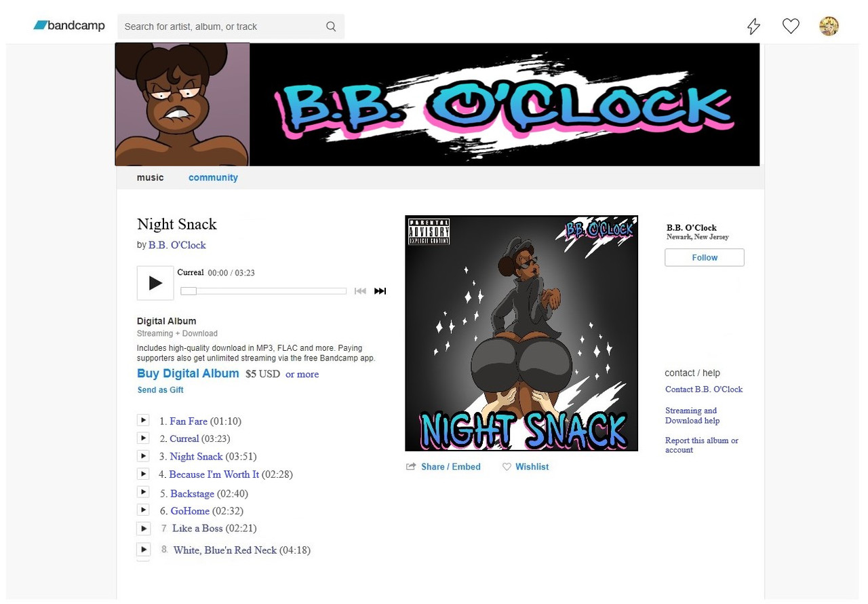Open the Night Snack album cover art
This screenshot has width=868, height=604.
point(521,333)
